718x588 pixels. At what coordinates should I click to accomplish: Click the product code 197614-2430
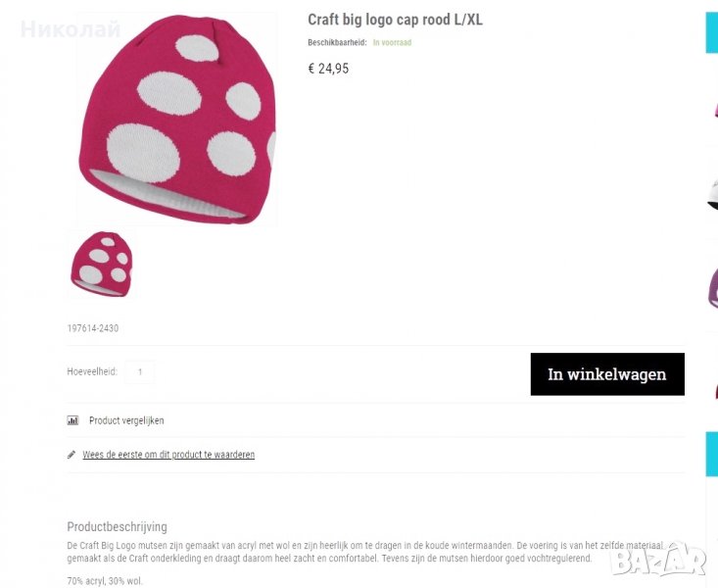tap(92, 328)
